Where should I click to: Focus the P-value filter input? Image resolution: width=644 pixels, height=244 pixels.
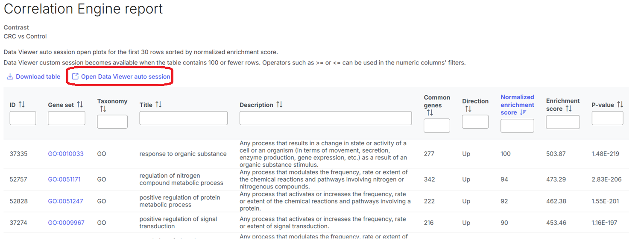(x=607, y=118)
